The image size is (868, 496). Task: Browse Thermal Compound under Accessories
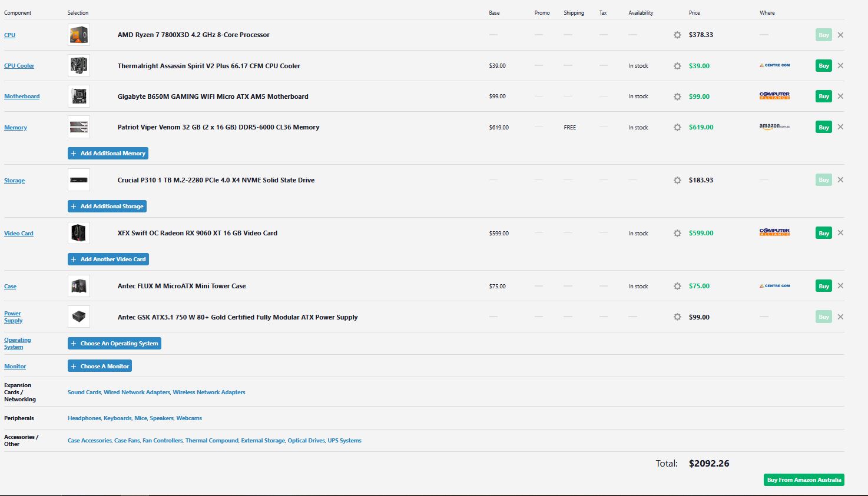click(x=212, y=441)
